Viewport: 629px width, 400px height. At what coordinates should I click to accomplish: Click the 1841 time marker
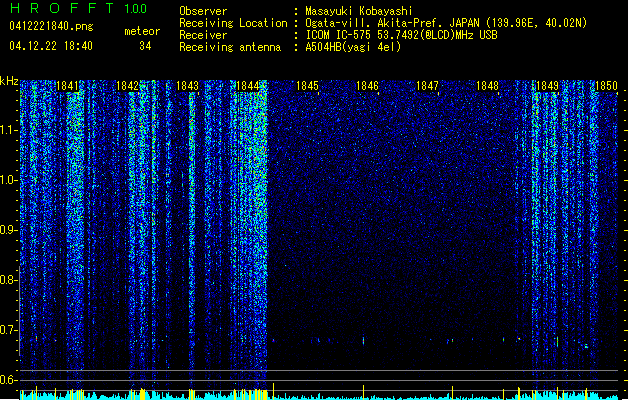tap(67, 86)
